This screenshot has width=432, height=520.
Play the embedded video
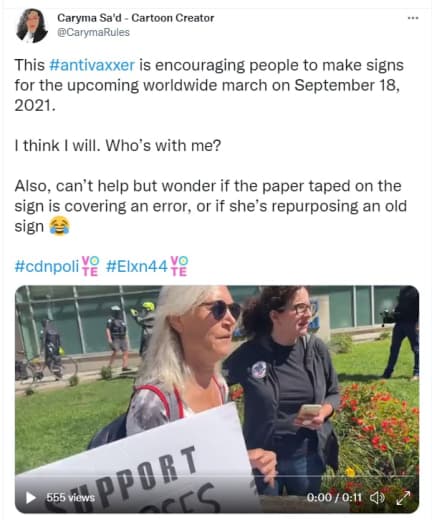pos(31,497)
